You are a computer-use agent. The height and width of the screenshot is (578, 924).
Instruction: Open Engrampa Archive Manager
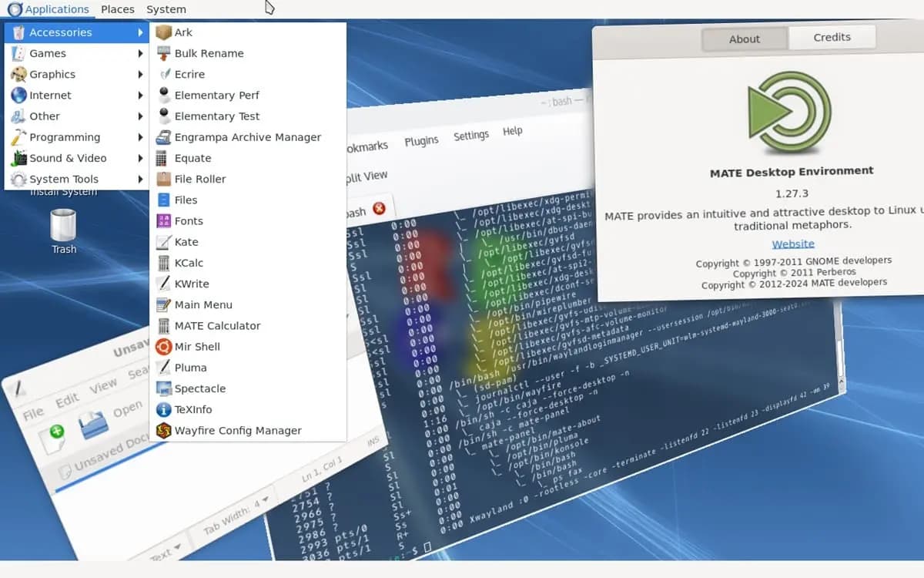coord(247,137)
